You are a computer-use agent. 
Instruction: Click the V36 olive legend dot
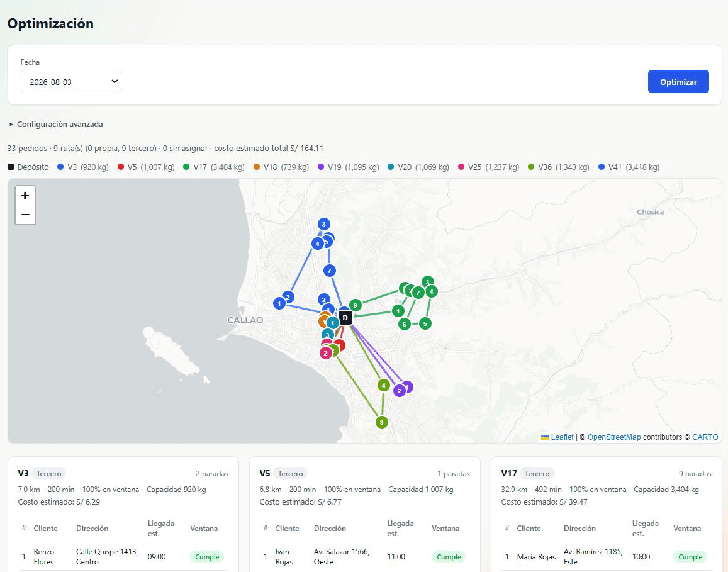point(531,167)
